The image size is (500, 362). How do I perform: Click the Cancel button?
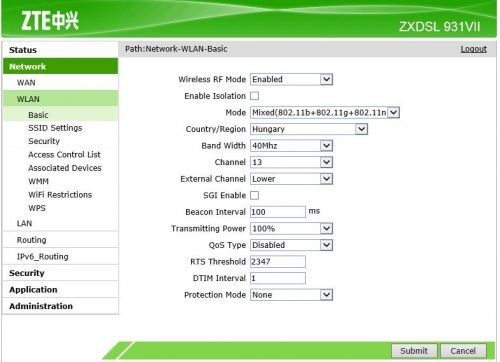click(463, 351)
